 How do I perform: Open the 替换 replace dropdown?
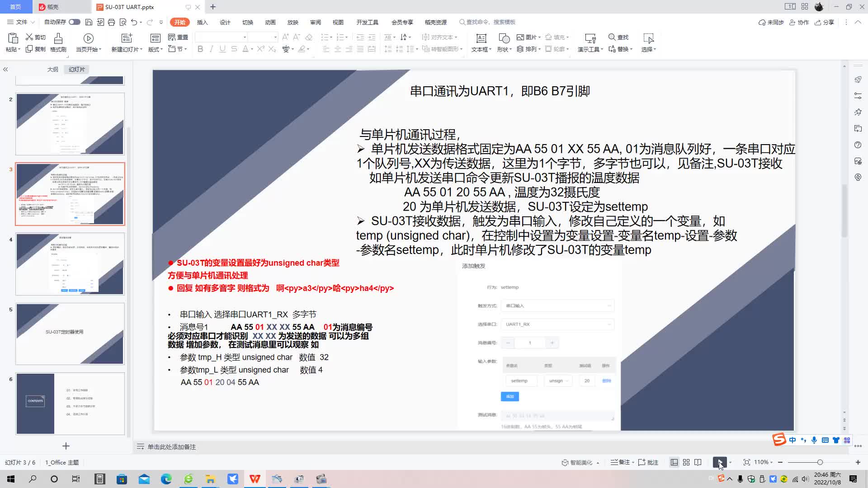pos(620,49)
